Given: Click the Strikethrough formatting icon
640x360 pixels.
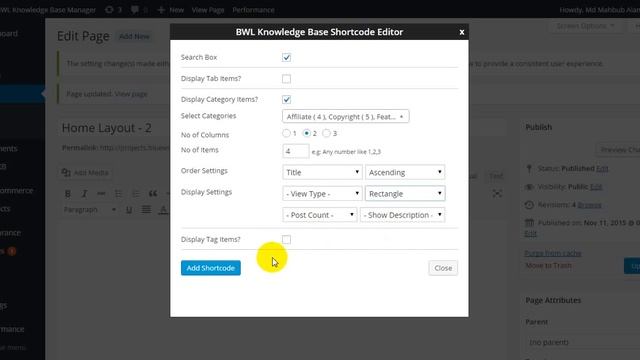Looking at the screenshot, I should [x=101, y=194].
